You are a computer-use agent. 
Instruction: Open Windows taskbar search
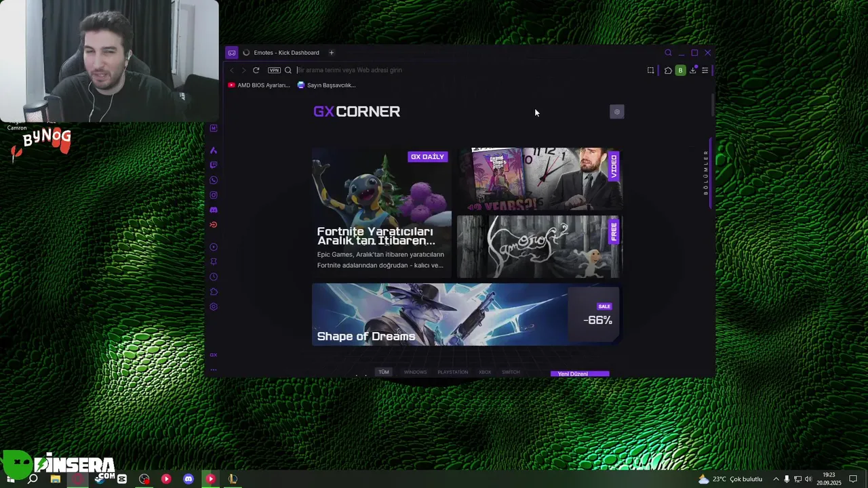(33, 479)
